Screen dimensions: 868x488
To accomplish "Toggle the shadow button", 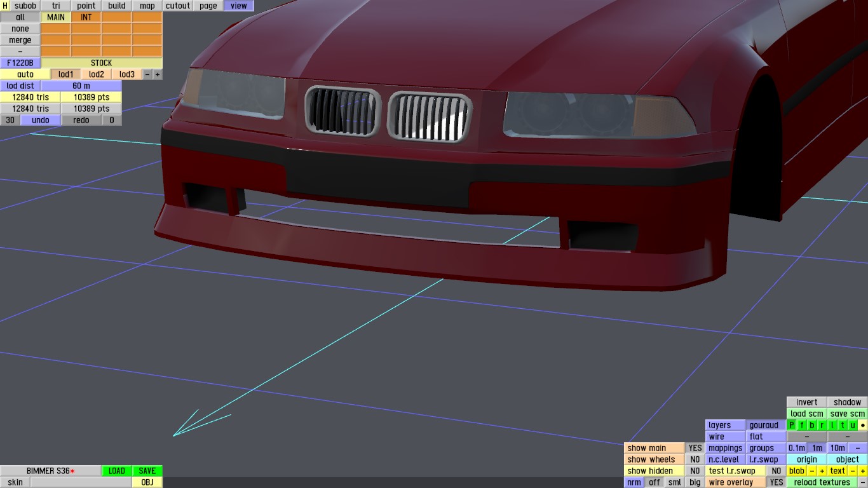I will [x=848, y=402].
